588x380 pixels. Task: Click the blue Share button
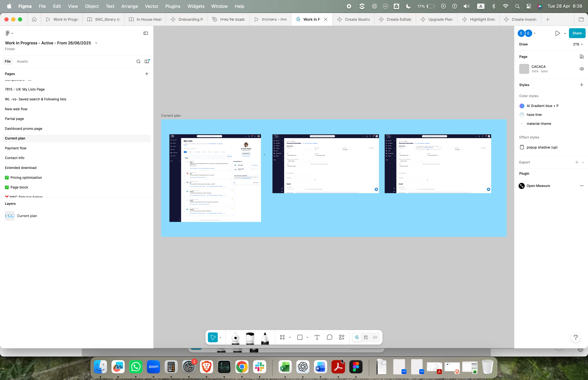[x=577, y=33]
